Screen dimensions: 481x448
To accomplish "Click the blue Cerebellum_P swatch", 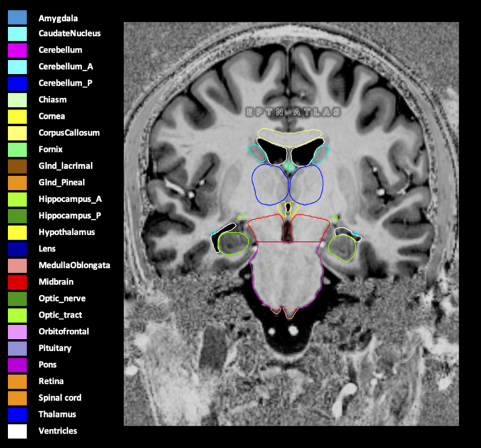I will pyautogui.click(x=17, y=83).
